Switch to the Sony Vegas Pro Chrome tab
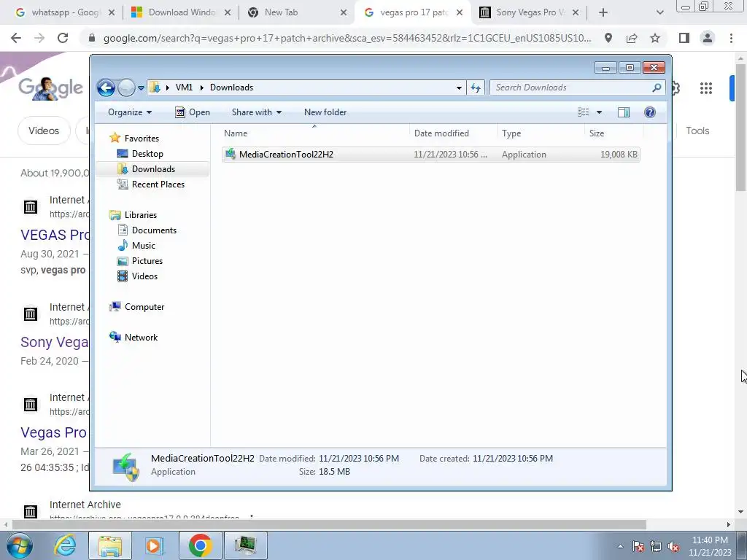This screenshot has height=560, width=747. click(x=529, y=13)
